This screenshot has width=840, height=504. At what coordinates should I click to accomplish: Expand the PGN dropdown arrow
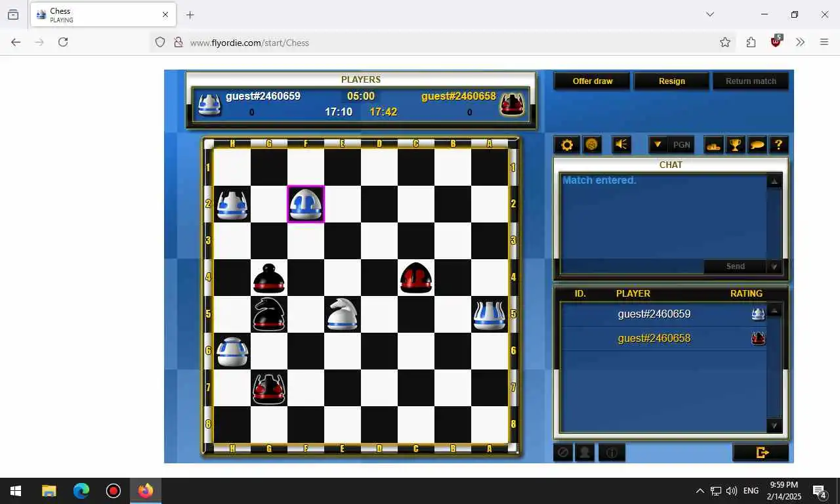(658, 145)
